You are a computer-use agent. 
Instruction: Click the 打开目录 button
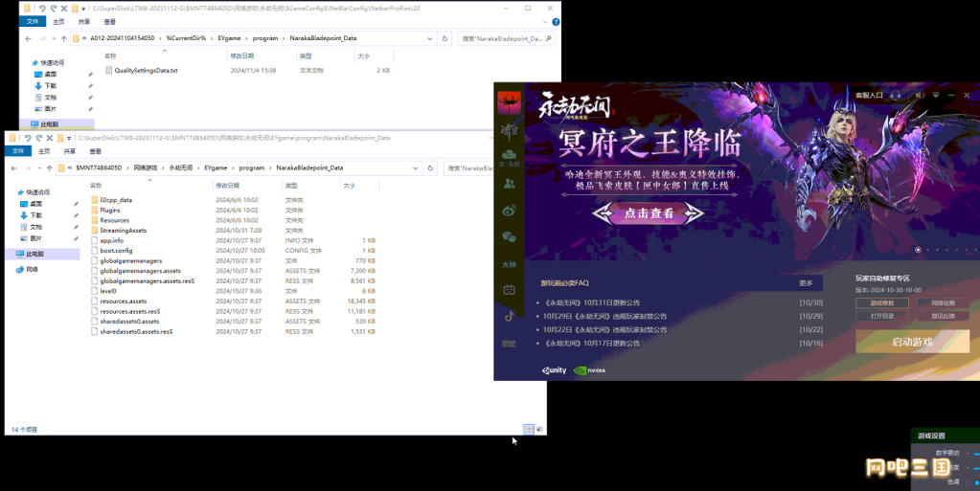[882, 316]
